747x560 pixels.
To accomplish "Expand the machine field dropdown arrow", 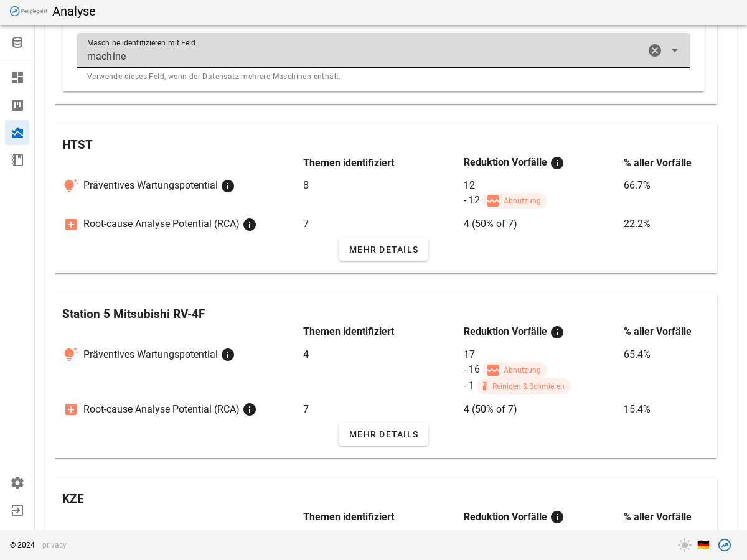I will [675, 50].
